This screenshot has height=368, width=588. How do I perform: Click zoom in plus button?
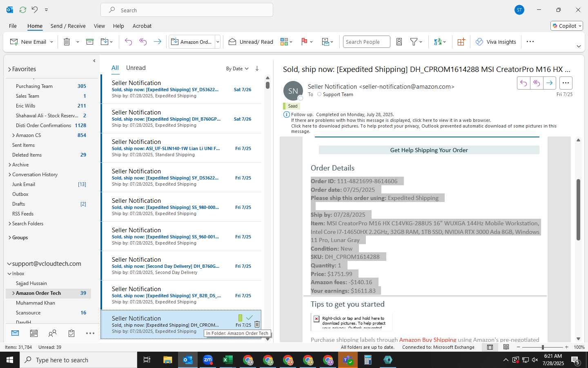[x=566, y=347]
